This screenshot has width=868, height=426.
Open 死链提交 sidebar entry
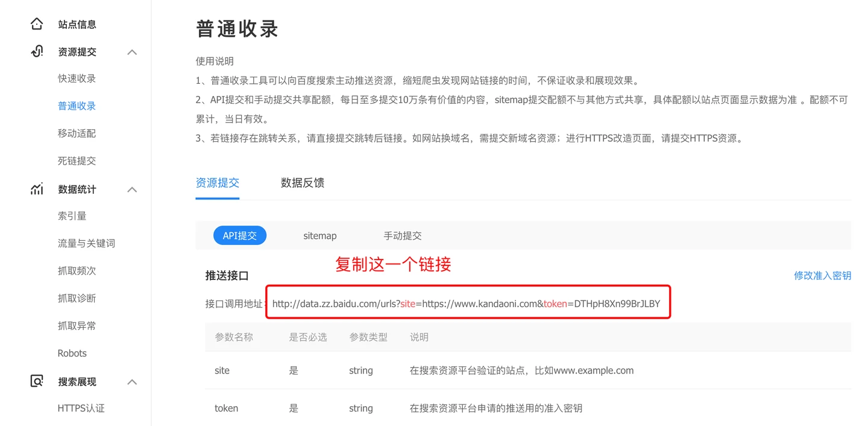click(77, 161)
